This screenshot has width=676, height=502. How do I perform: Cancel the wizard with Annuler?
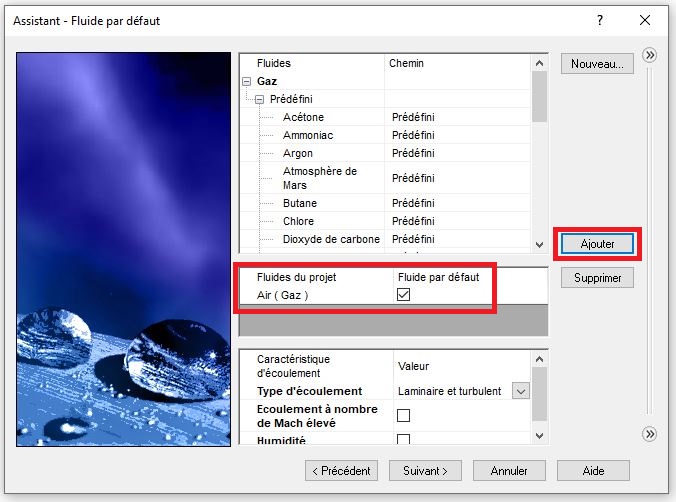tap(509, 471)
